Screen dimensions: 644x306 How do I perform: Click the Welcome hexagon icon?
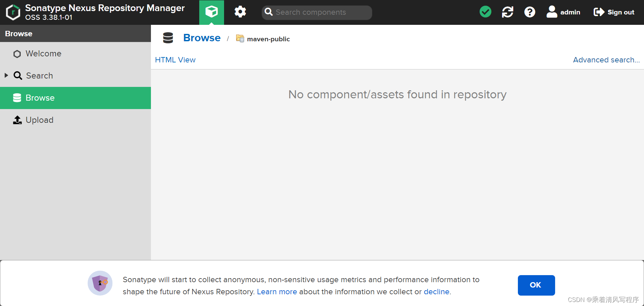(17, 54)
